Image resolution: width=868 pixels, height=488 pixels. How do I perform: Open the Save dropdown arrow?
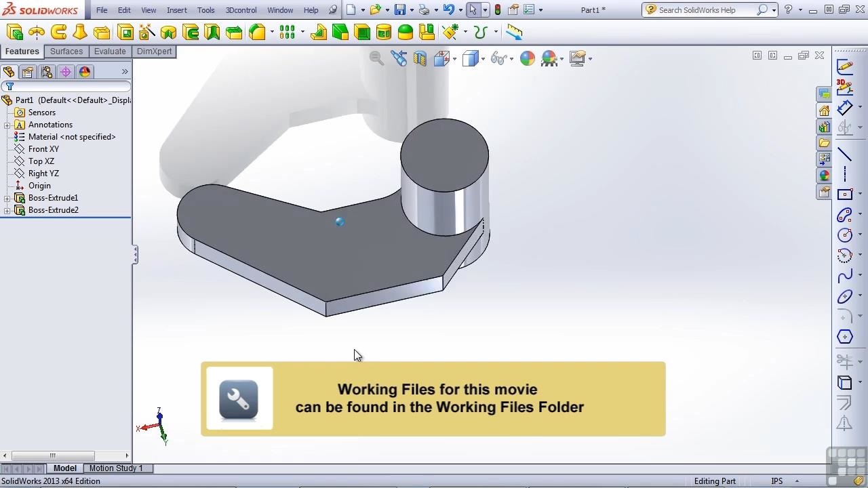point(412,10)
